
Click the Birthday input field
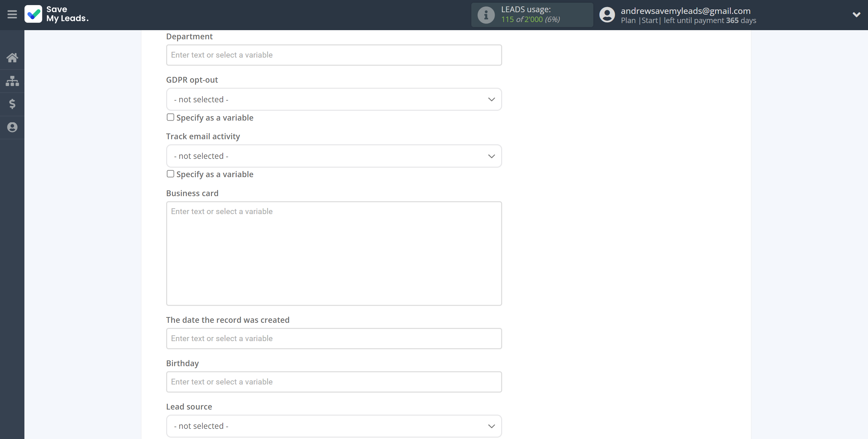click(333, 382)
